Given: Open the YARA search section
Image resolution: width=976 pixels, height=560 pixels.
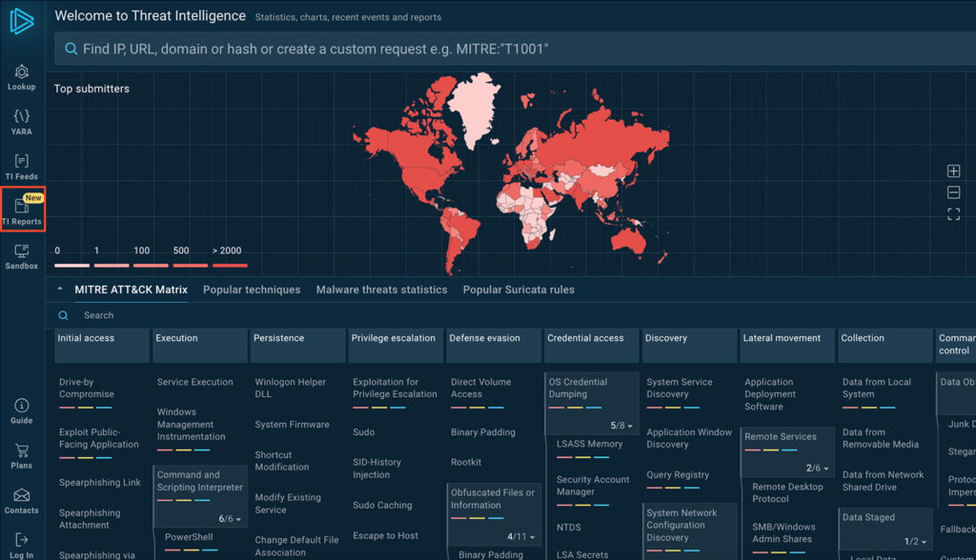Looking at the screenshot, I should click(21, 121).
